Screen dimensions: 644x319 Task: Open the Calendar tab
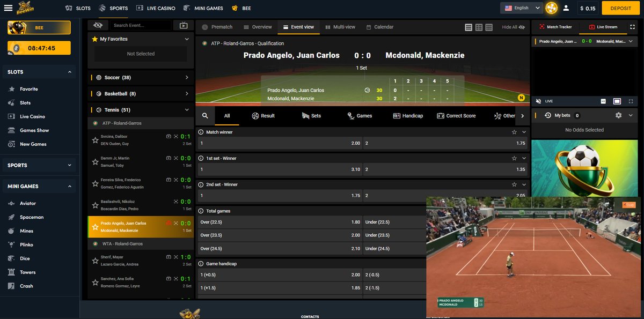(380, 27)
